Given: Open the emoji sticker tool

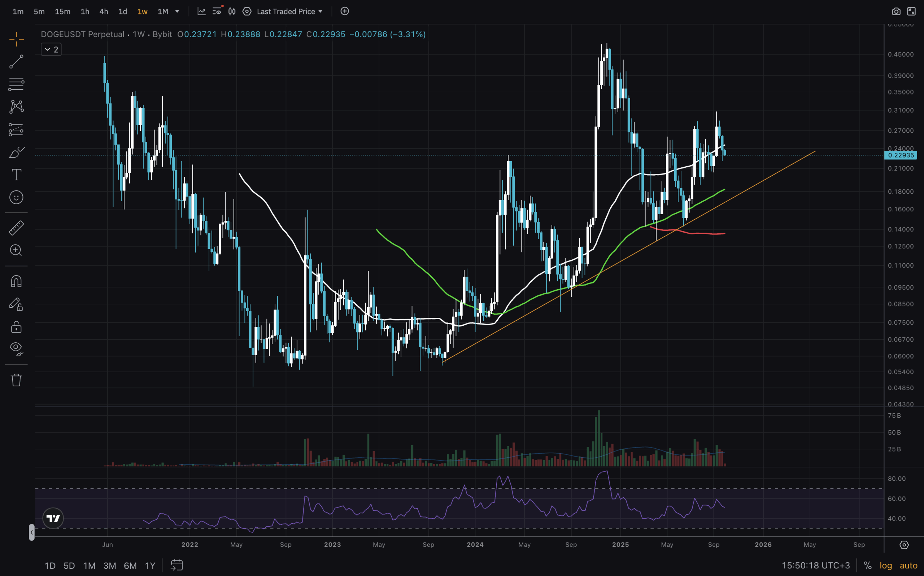Looking at the screenshot, I should (16, 197).
